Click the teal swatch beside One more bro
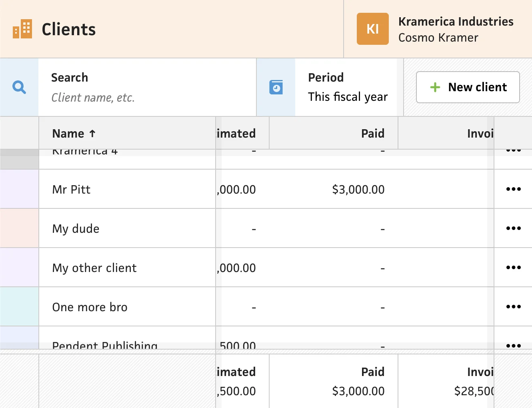The image size is (532, 408). tap(19, 307)
